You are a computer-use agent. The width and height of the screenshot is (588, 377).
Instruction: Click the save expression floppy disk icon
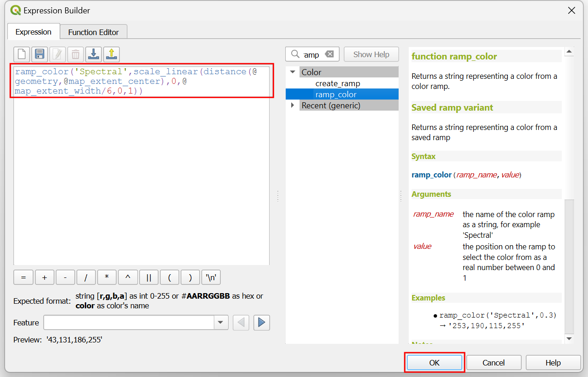[x=39, y=54]
